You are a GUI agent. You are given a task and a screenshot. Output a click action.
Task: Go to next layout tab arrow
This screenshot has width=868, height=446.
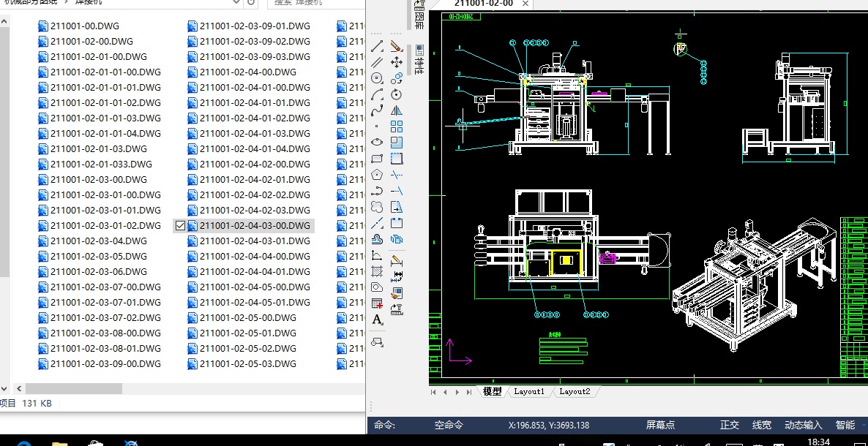coord(457,392)
